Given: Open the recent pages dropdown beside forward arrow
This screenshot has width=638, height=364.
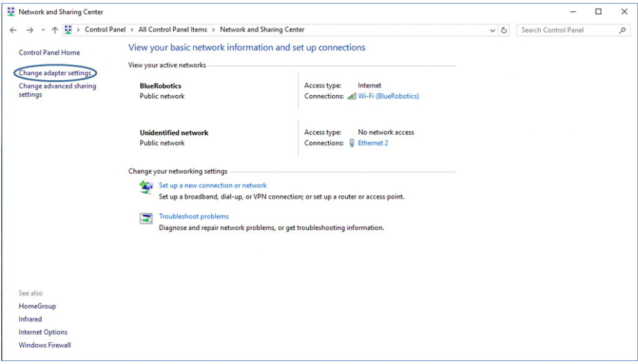Looking at the screenshot, I should (x=42, y=29).
